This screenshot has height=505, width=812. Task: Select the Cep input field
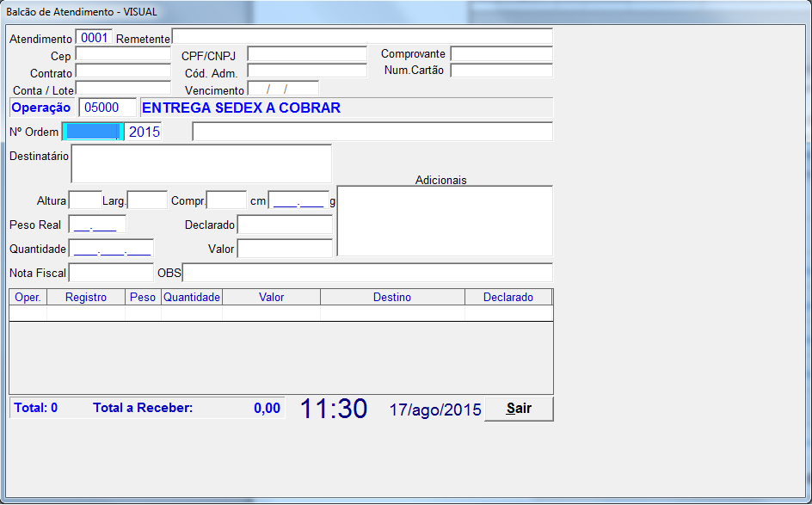(x=123, y=54)
